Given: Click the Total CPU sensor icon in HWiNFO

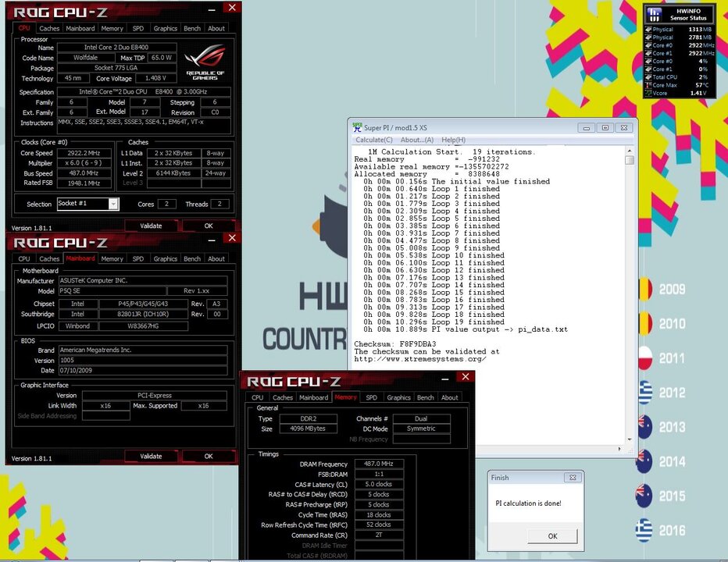Looking at the screenshot, I should click(648, 77).
